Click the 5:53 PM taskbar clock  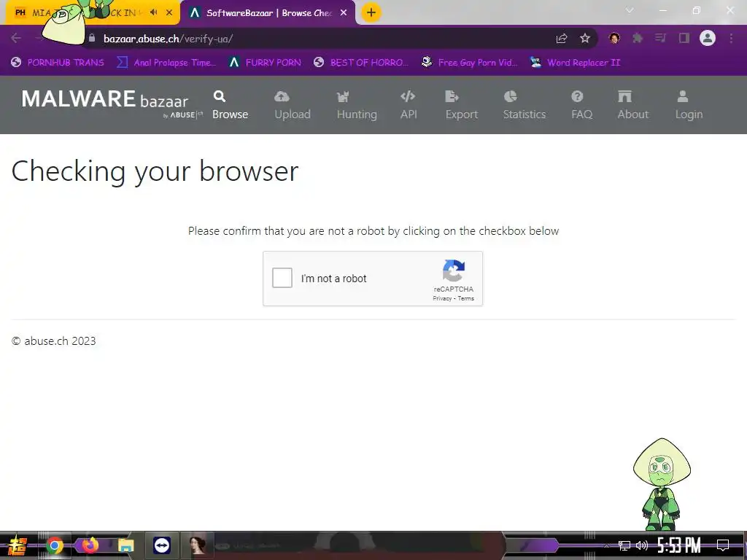coord(679,545)
